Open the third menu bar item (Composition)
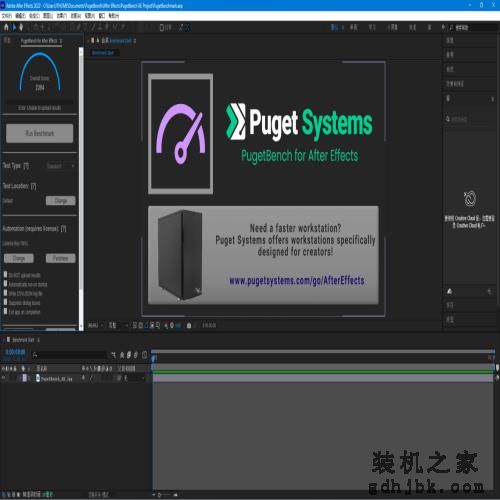Image resolution: width=500 pixels, height=500 pixels. (x=34, y=16)
